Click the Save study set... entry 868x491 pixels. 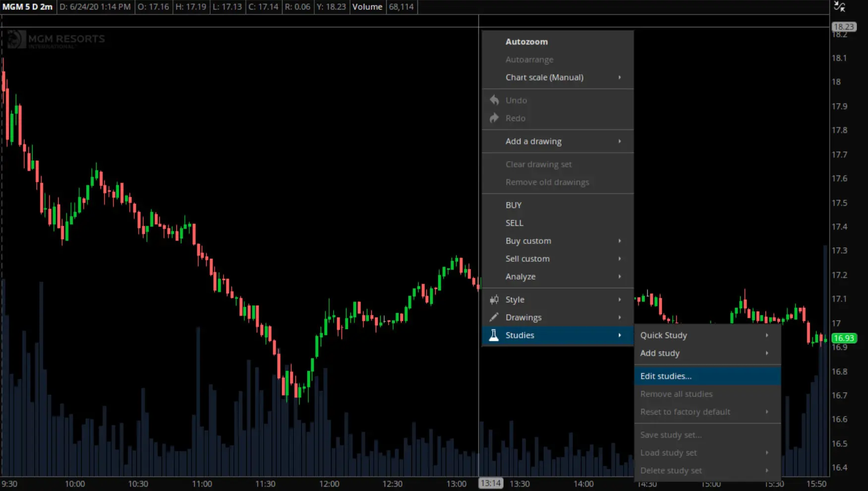click(707, 435)
